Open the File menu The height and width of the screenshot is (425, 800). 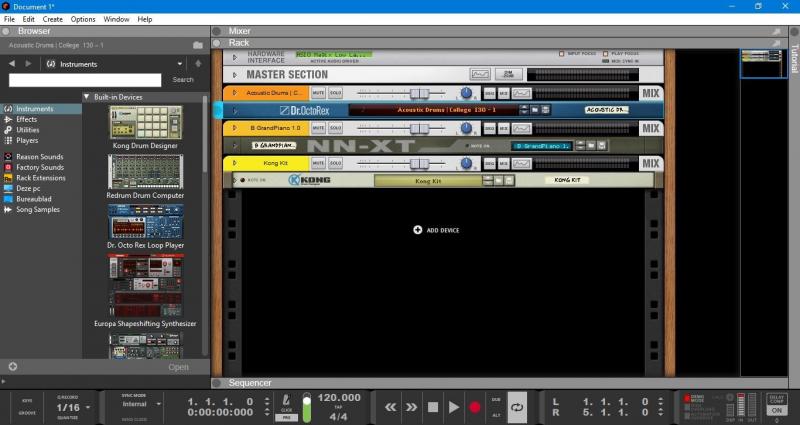[x=9, y=19]
